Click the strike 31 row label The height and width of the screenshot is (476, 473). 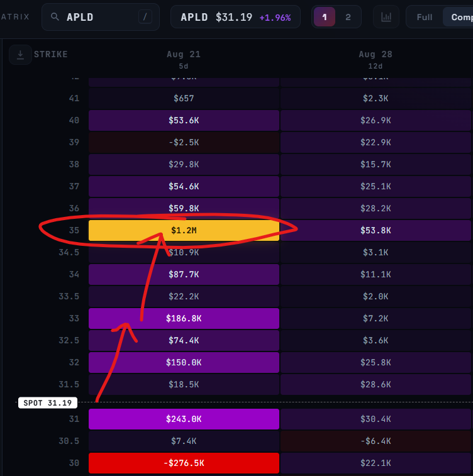[x=74, y=419]
